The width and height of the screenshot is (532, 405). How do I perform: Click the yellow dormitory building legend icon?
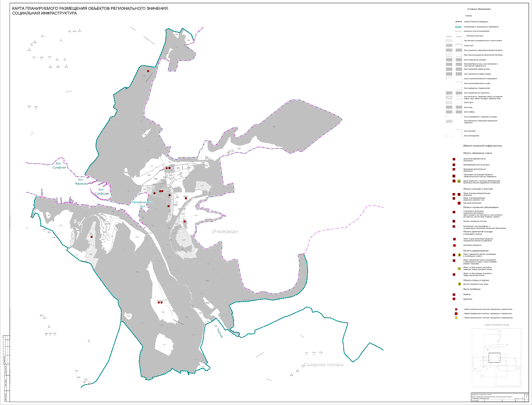(x=459, y=181)
